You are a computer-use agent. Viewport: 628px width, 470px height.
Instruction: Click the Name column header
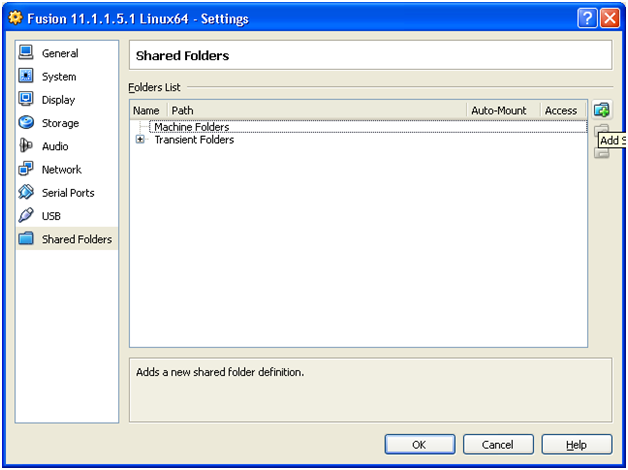148,110
